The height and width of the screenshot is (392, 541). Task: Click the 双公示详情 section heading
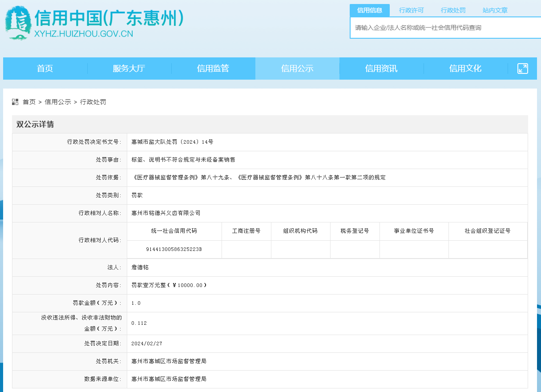(x=35, y=125)
